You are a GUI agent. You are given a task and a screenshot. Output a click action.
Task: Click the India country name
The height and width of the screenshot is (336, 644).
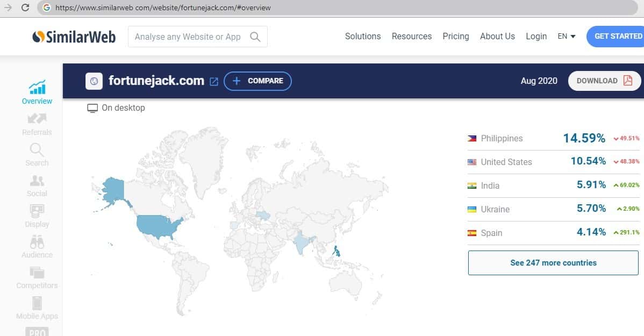click(x=490, y=185)
